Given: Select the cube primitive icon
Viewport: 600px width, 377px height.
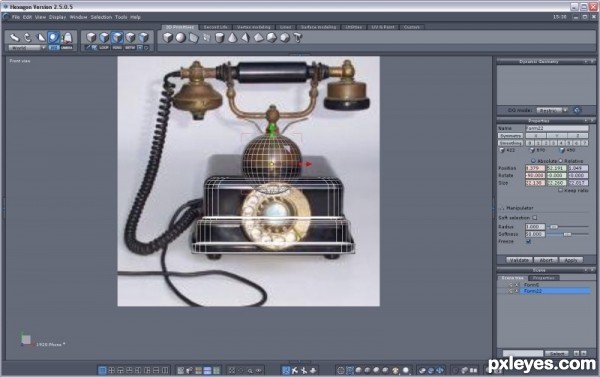Looking at the screenshot, I should click(x=168, y=38).
